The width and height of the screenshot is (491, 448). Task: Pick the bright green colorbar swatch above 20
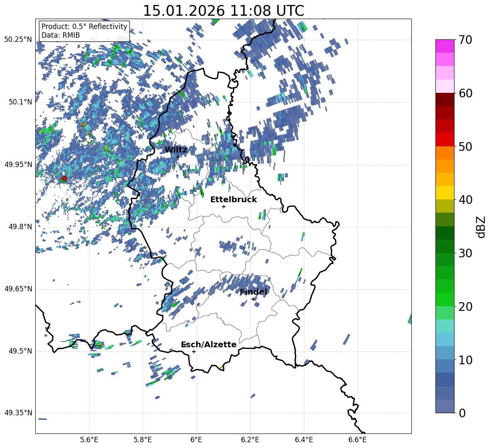tap(445, 299)
